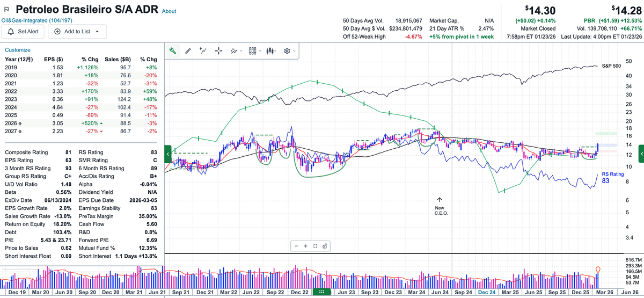
Task: Click the green wrench tools icon
Action: pyautogui.click(x=173, y=51)
